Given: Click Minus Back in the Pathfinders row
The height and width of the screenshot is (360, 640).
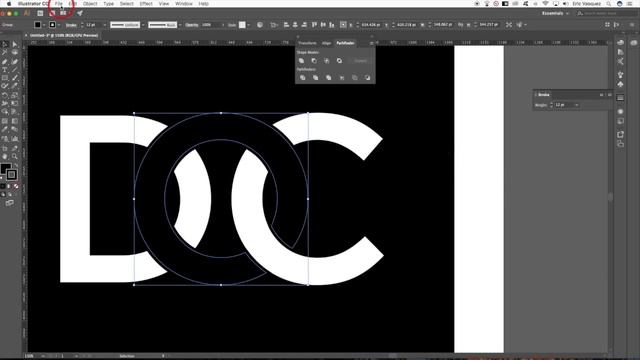Looking at the screenshot, I should (x=367, y=78).
